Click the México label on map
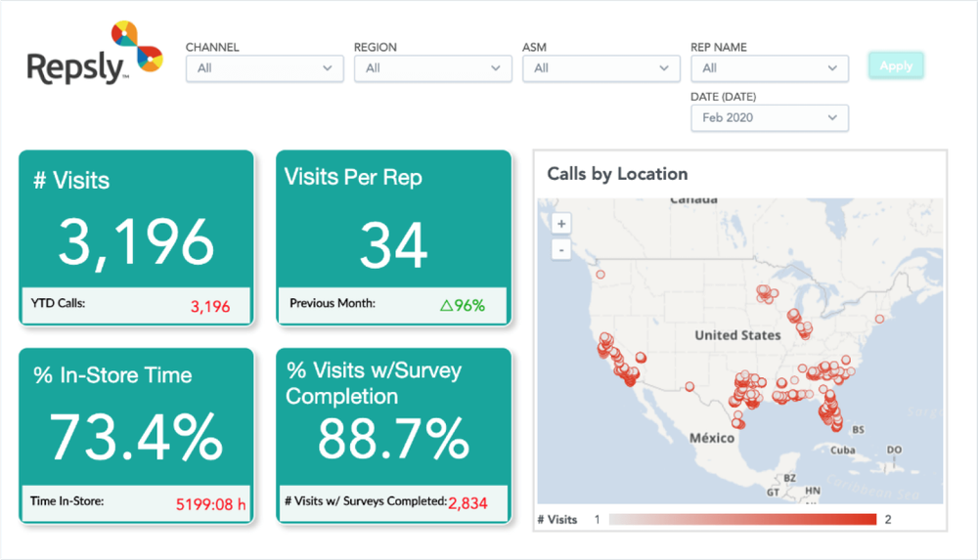The image size is (978, 560). click(x=712, y=438)
